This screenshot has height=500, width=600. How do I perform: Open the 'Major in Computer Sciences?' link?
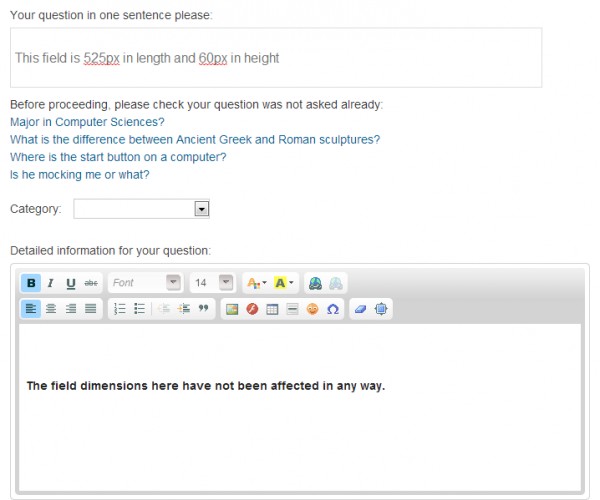click(87, 122)
